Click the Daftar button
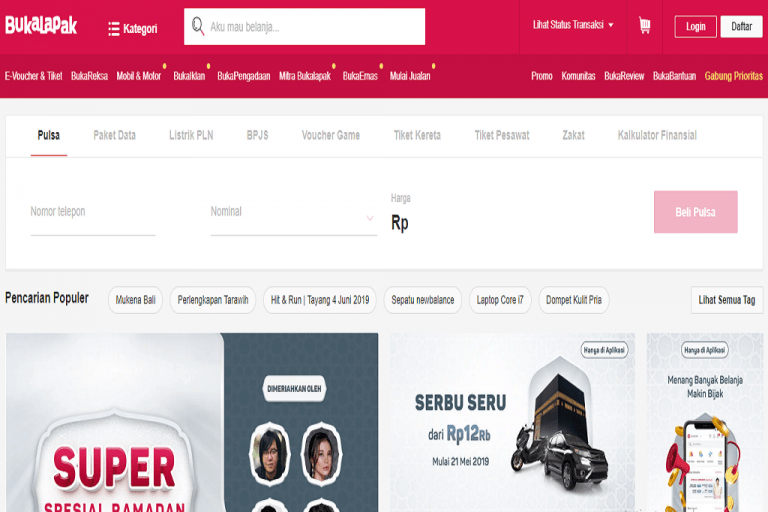 [741, 27]
